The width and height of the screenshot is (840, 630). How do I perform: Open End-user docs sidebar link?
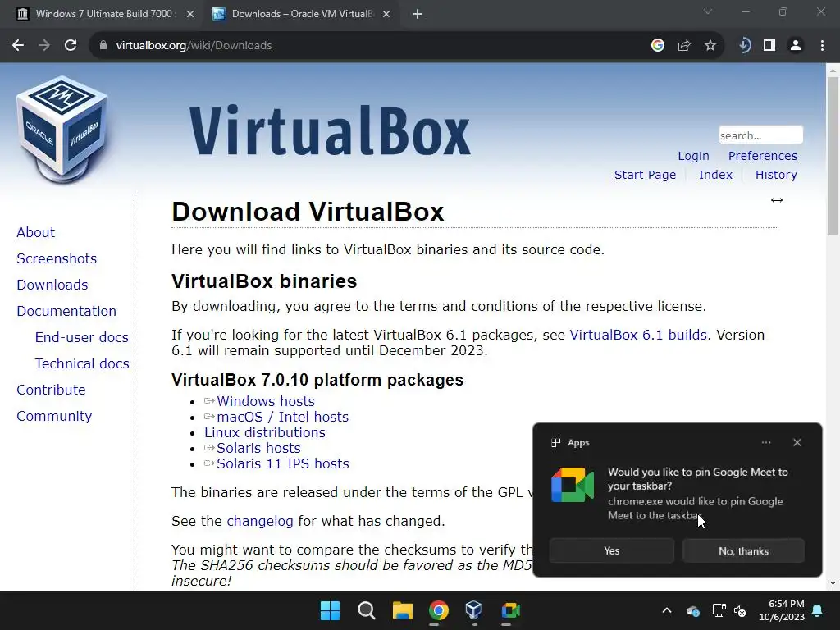[x=82, y=337]
